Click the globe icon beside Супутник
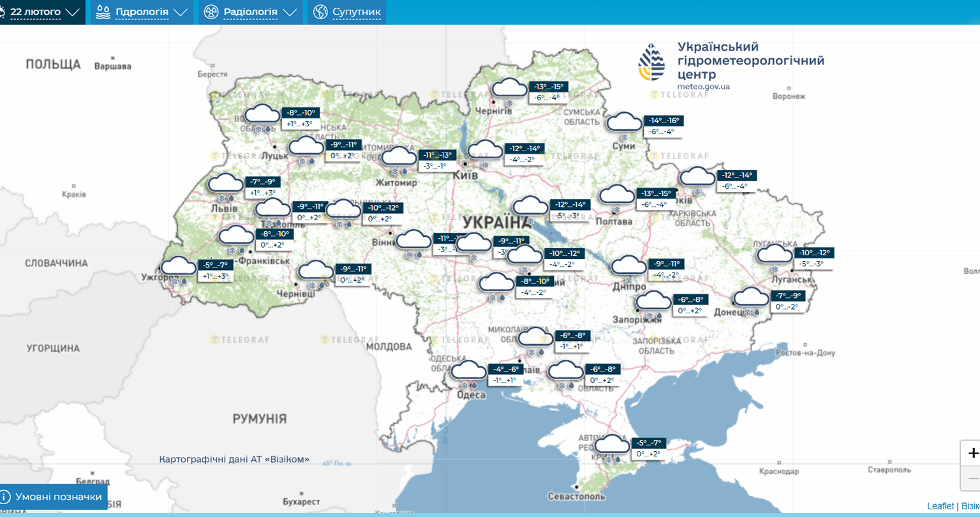Screen dimensions: 980x517 coord(320,12)
